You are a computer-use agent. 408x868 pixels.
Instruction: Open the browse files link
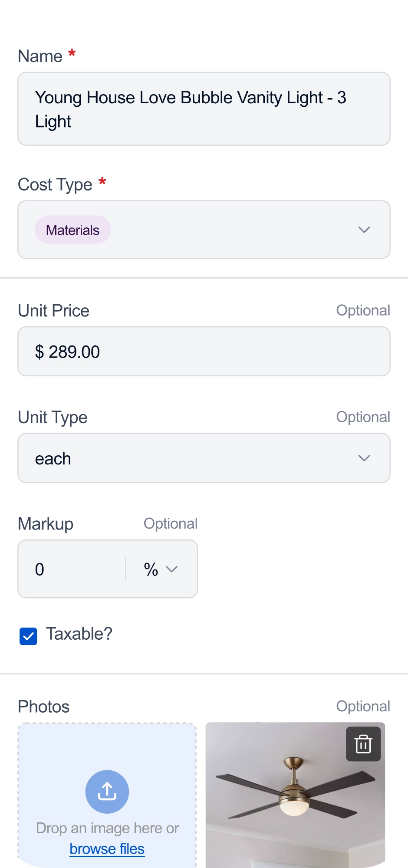click(x=107, y=849)
